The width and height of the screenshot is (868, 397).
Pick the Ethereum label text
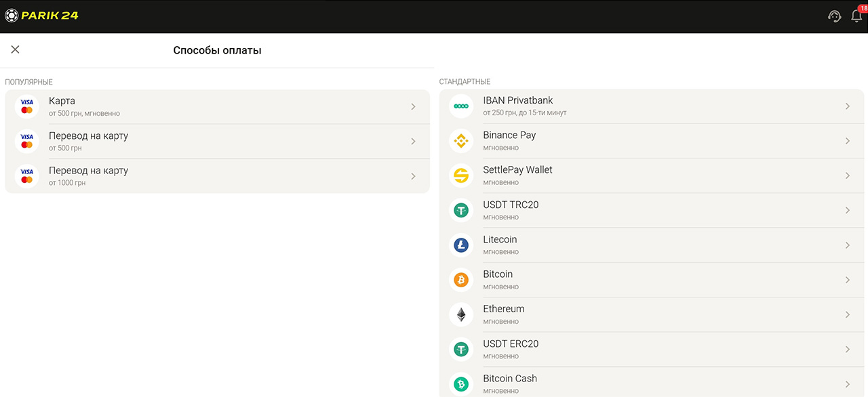pyautogui.click(x=504, y=309)
